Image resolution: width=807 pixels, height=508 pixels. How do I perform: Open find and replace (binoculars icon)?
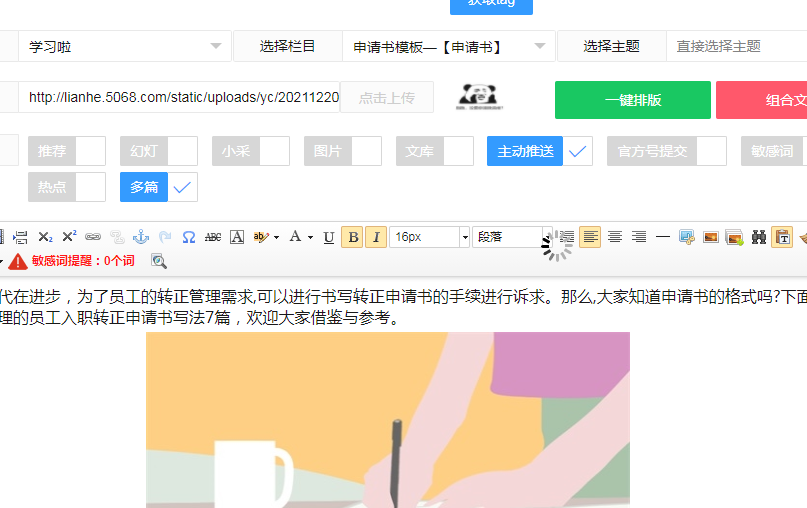[759, 237]
